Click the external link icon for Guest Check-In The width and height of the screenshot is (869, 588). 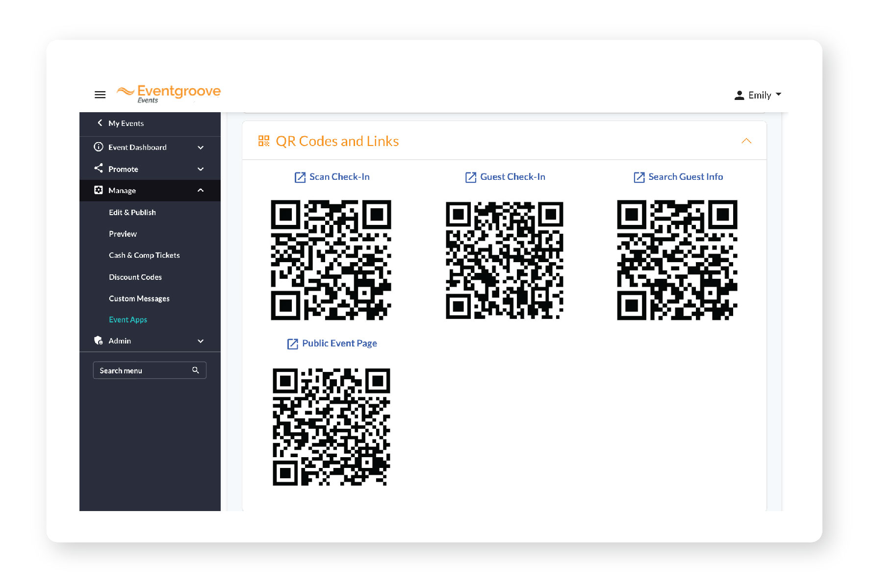click(471, 177)
